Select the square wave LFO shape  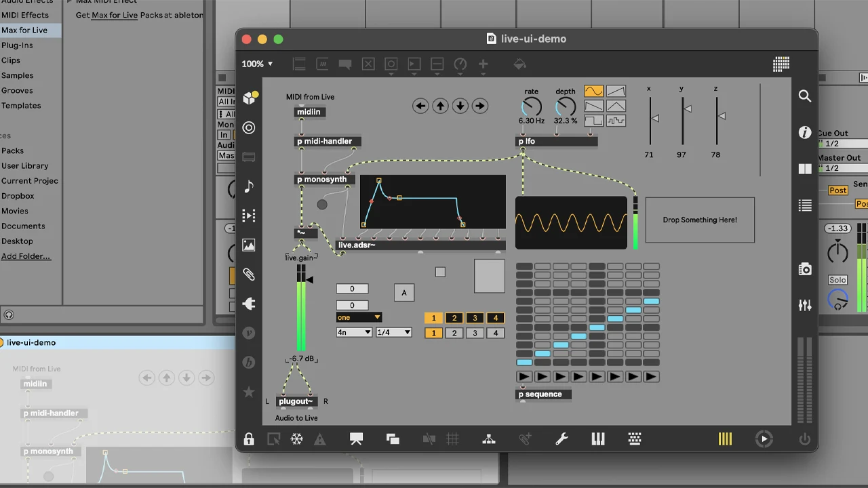pyautogui.click(x=594, y=121)
